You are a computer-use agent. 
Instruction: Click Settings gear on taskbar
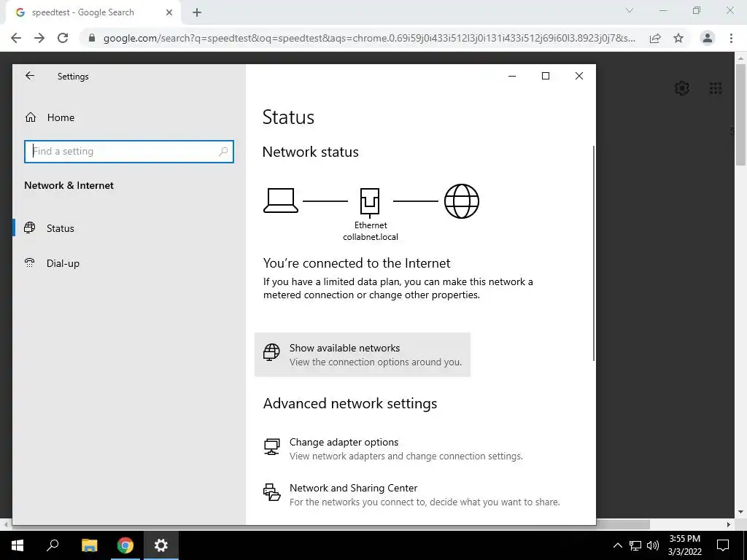(x=161, y=545)
